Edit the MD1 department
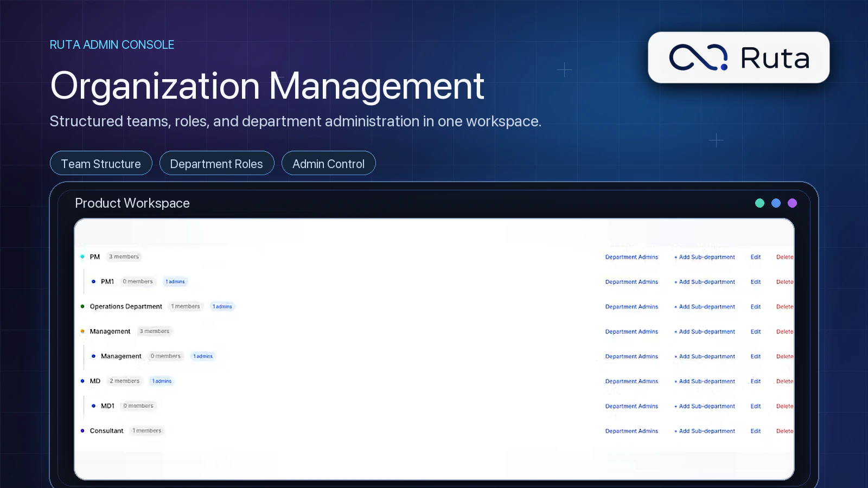Screen dimensions: 868x488 pos(756,407)
